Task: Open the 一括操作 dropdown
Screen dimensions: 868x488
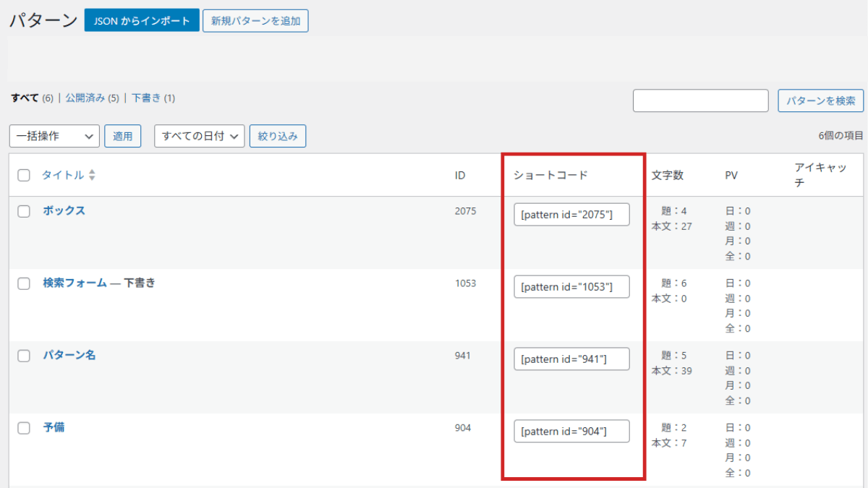Action: tap(54, 136)
